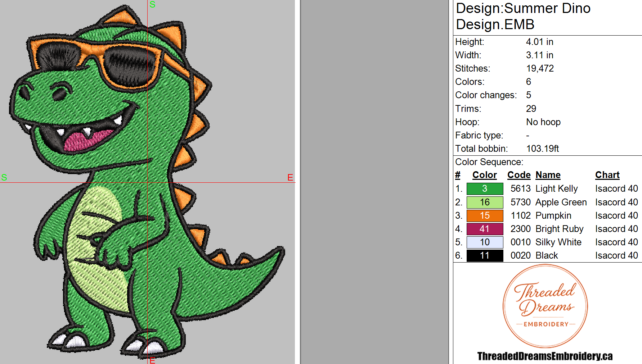The image size is (642, 364).
Task: Click the Light Kelly thread name
Action: pos(557,189)
